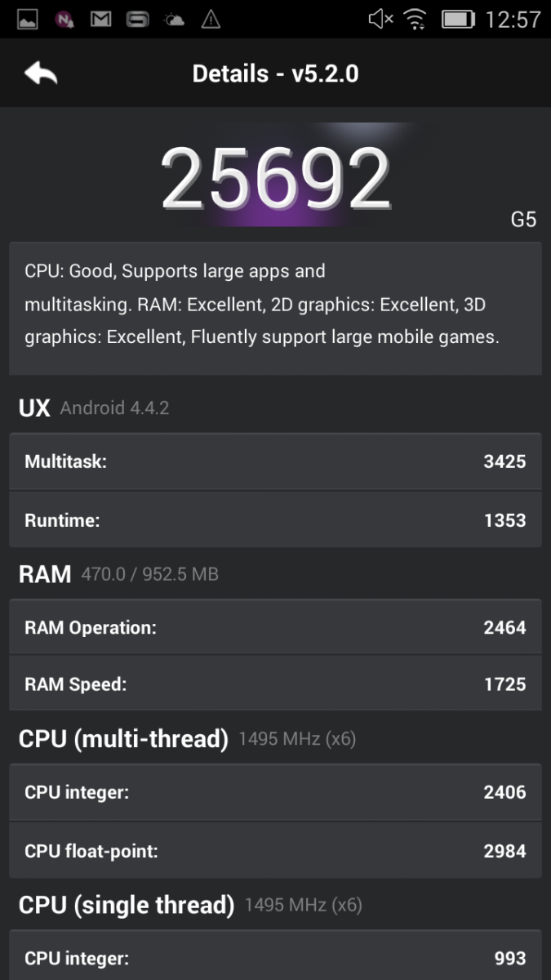The height and width of the screenshot is (980, 551).
Task: Select the Multitask score row
Action: tap(275, 461)
